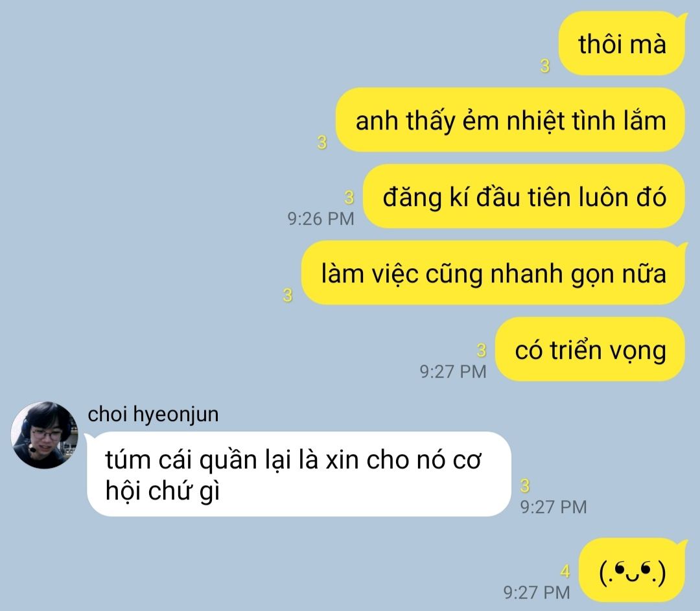Select the kaomoji face message bubble
The width and height of the screenshot is (700, 611).
coord(633,570)
